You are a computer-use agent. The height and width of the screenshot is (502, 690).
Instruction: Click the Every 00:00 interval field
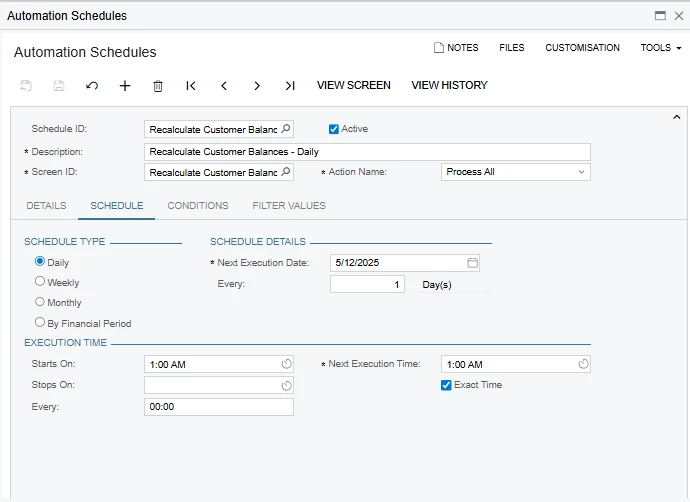point(219,407)
